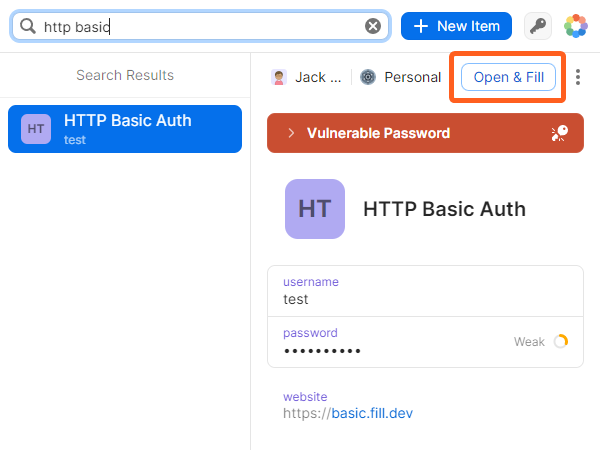Clear the search text with X icon
The image size is (600, 450).
(373, 26)
